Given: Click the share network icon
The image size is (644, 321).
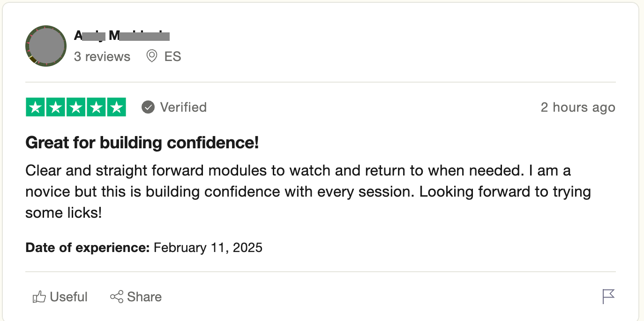Looking at the screenshot, I should click(x=117, y=297).
